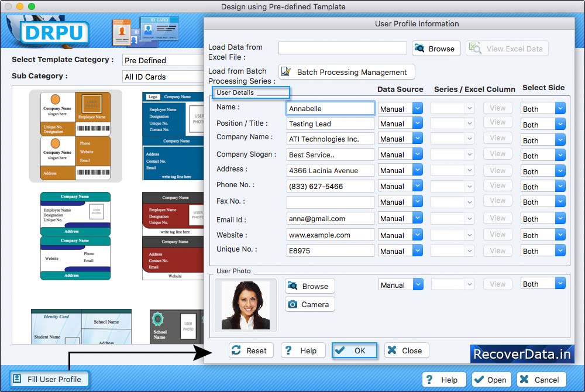Select the teal Company Name card template

[x=75, y=236]
